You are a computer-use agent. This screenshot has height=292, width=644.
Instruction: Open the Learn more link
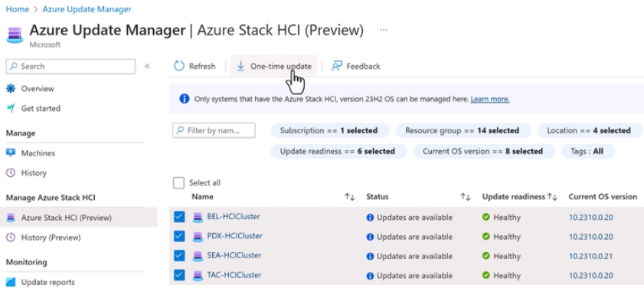click(490, 99)
